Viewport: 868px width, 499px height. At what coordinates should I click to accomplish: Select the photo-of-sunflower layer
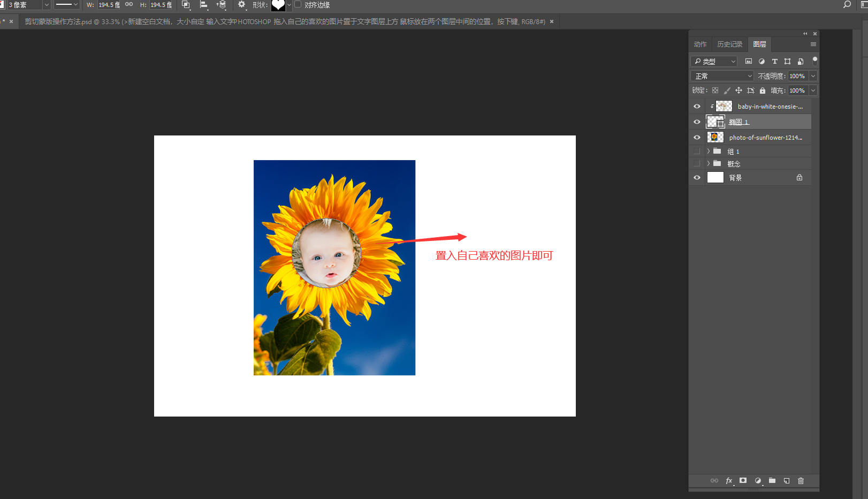(x=765, y=138)
